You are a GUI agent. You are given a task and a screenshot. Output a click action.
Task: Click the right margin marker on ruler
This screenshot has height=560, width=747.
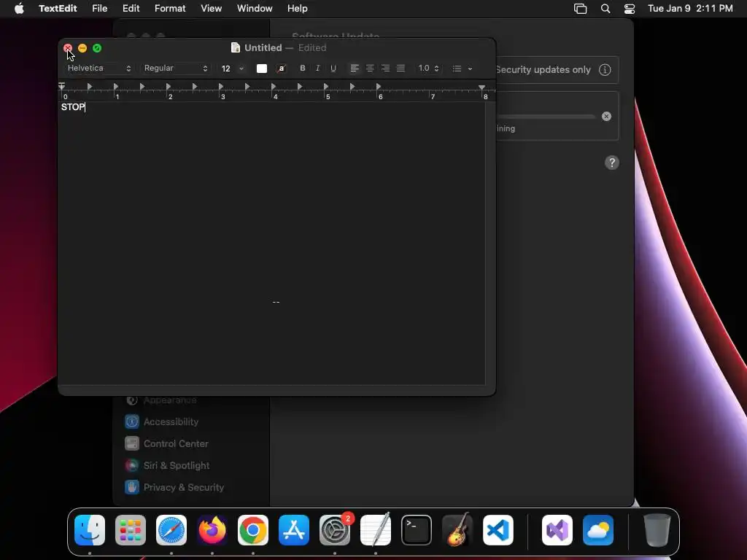[481, 87]
